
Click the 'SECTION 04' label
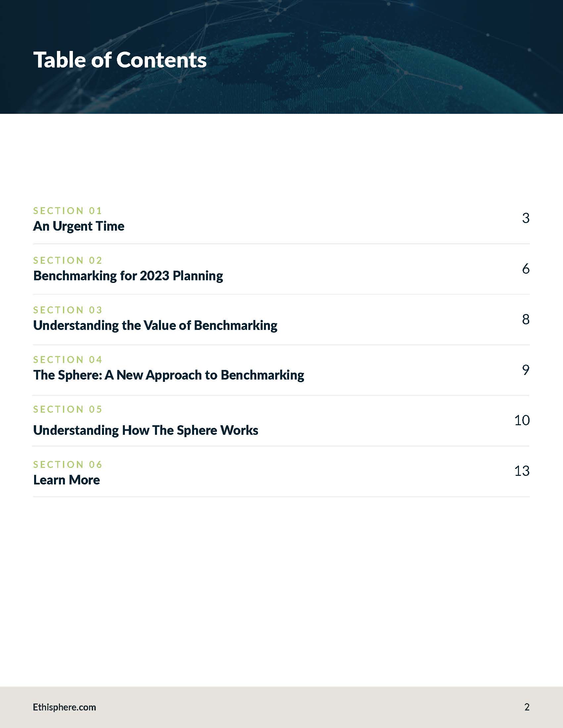67,360
